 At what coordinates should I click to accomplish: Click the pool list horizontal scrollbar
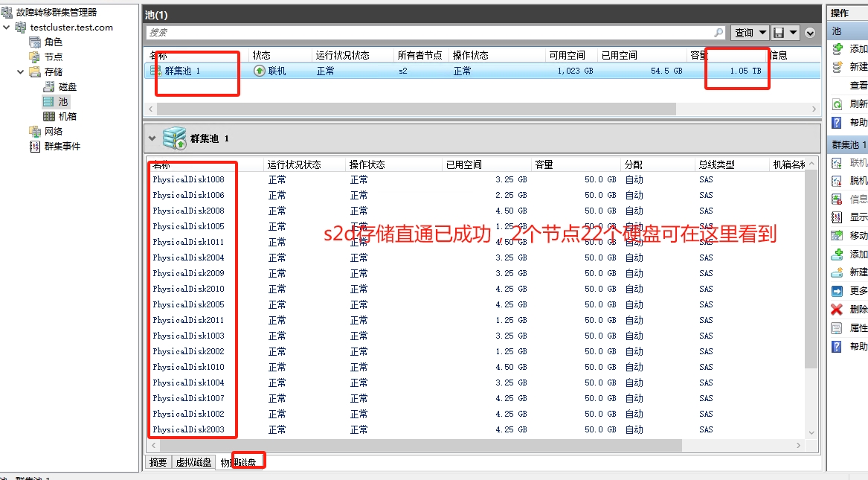click(416, 109)
